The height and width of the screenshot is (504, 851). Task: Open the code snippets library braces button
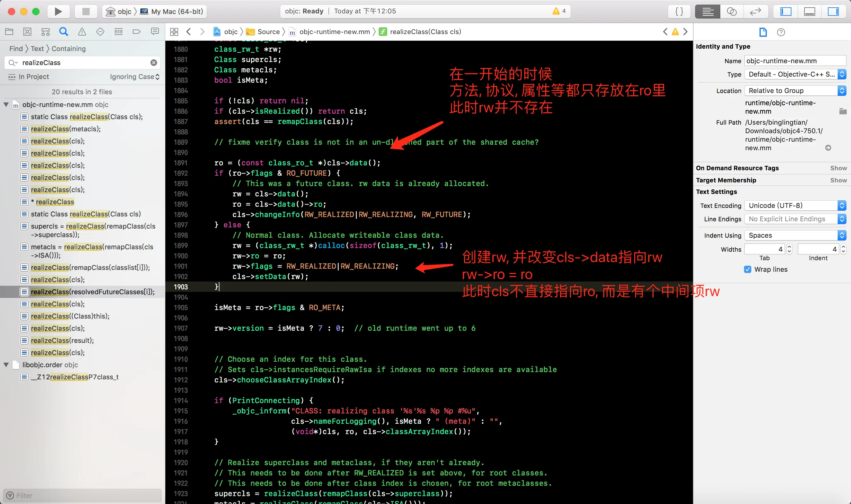[679, 12]
